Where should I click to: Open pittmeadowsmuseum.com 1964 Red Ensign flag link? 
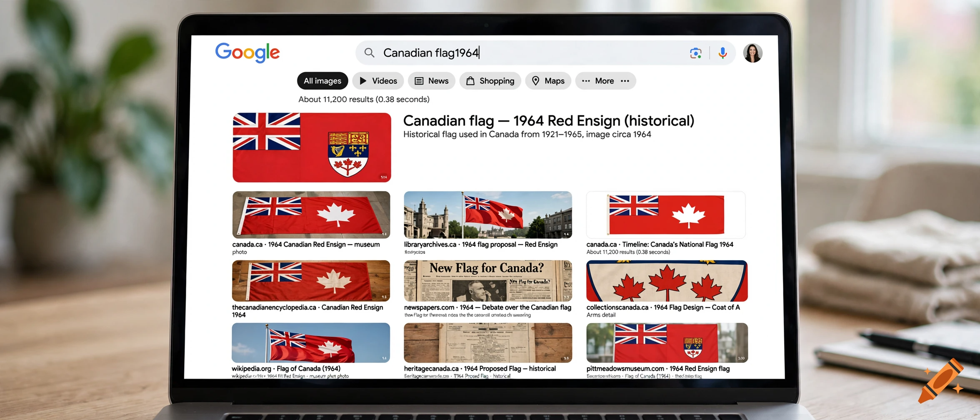click(x=658, y=369)
